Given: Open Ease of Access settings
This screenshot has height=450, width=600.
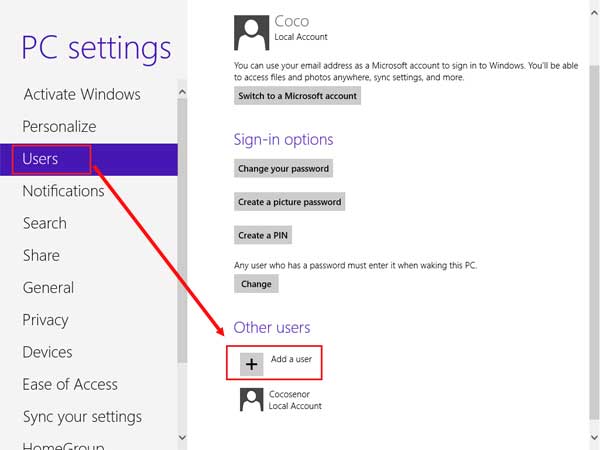Looking at the screenshot, I should (70, 384).
